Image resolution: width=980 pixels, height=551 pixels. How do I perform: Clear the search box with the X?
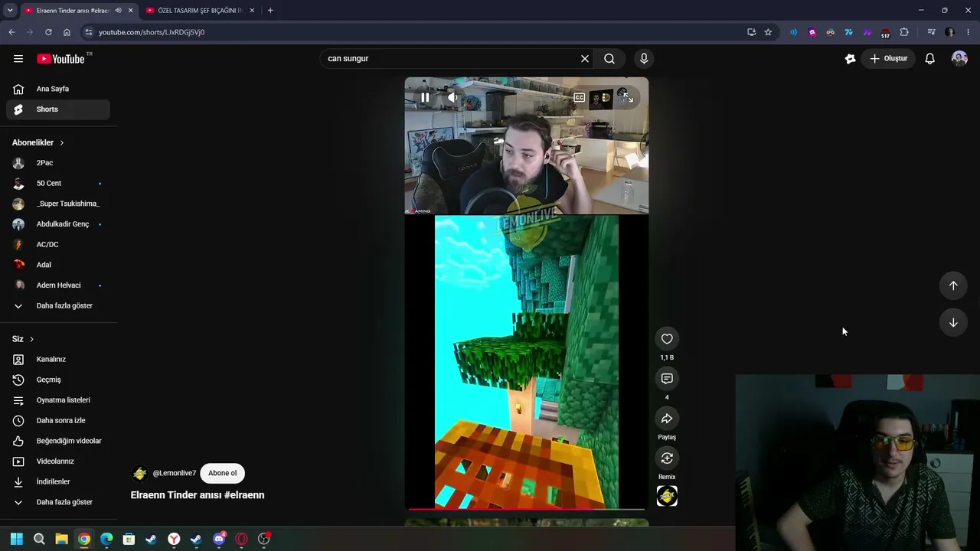pyautogui.click(x=585, y=59)
